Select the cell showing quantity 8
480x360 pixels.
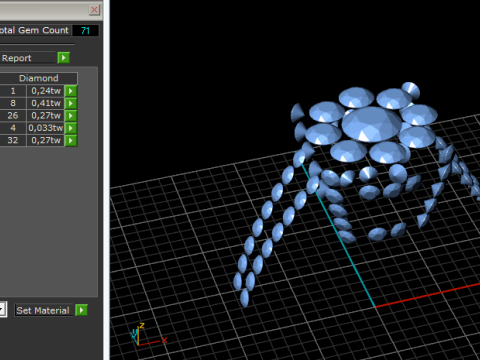click(13, 103)
